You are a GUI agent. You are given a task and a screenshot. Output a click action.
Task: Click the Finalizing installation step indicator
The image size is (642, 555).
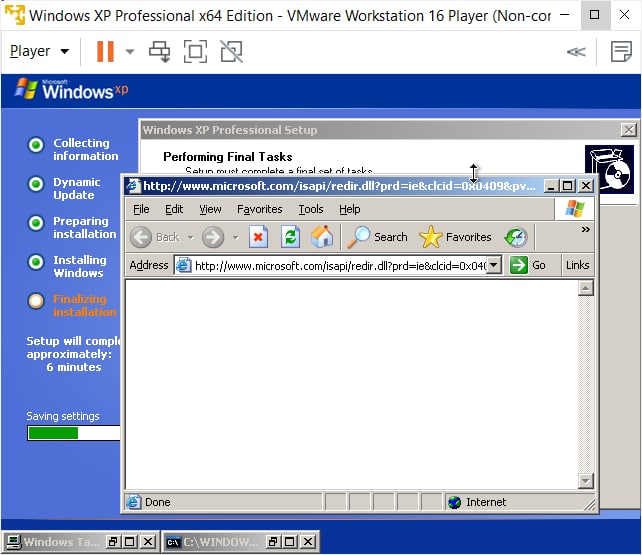click(36, 301)
